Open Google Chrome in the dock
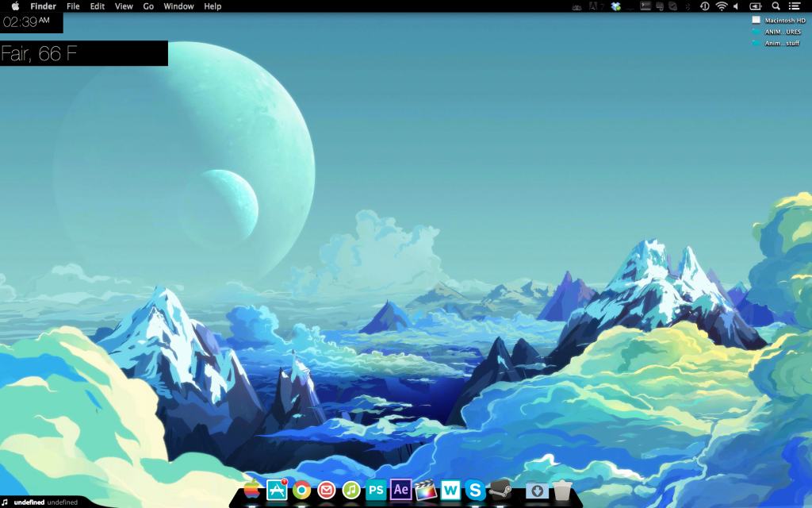The image size is (812, 508). [x=301, y=490]
